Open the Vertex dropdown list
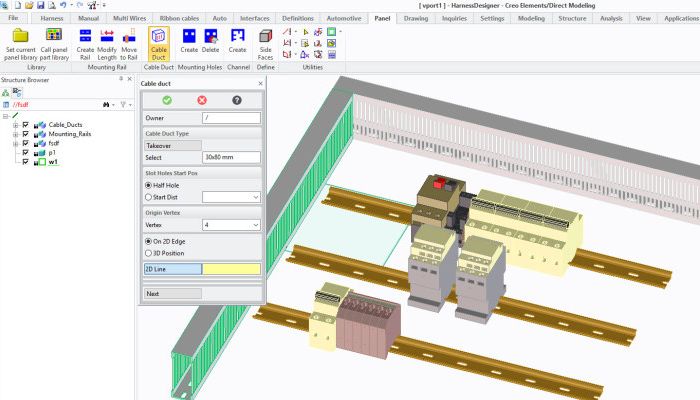 pyautogui.click(x=255, y=225)
